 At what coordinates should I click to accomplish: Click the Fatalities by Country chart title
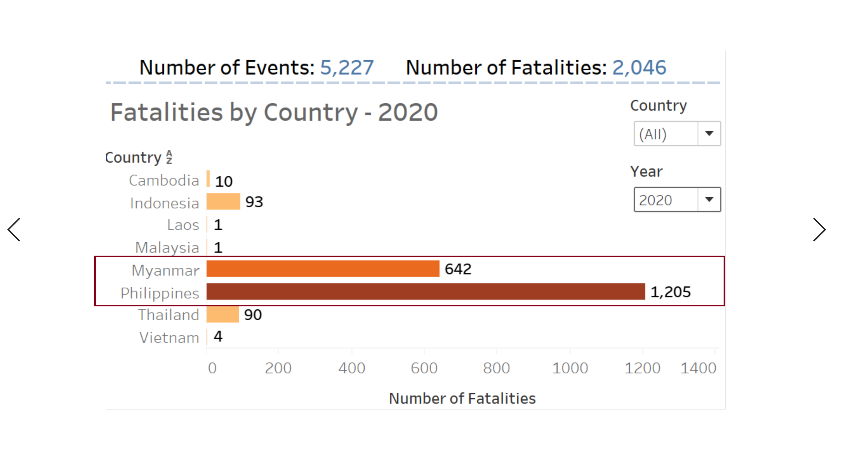274,112
